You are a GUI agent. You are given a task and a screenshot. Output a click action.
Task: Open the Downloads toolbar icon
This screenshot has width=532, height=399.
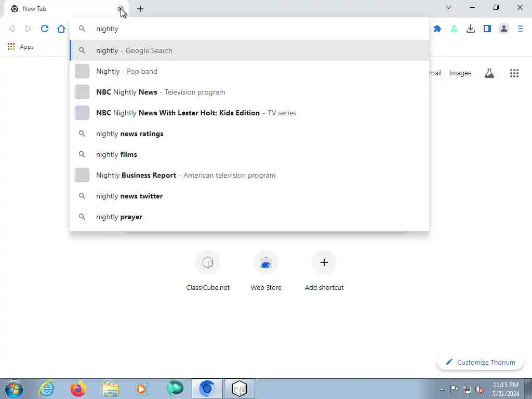point(471,29)
